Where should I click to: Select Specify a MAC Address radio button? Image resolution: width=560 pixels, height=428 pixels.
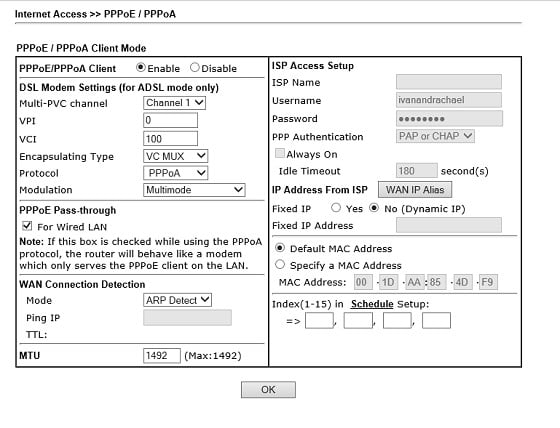[280, 264]
